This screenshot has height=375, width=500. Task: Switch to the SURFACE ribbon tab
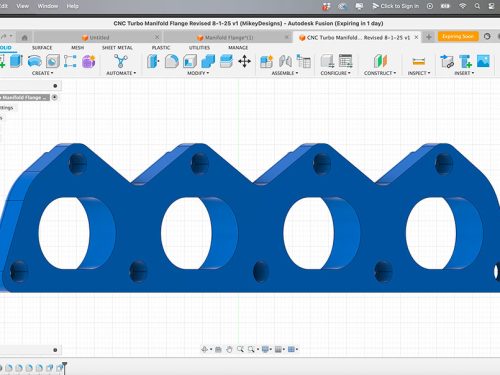(42, 48)
